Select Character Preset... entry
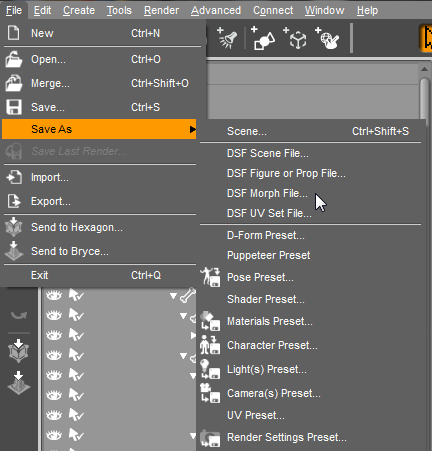This screenshot has height=451, width=432. pyautogui.click(x=272, y=345)
